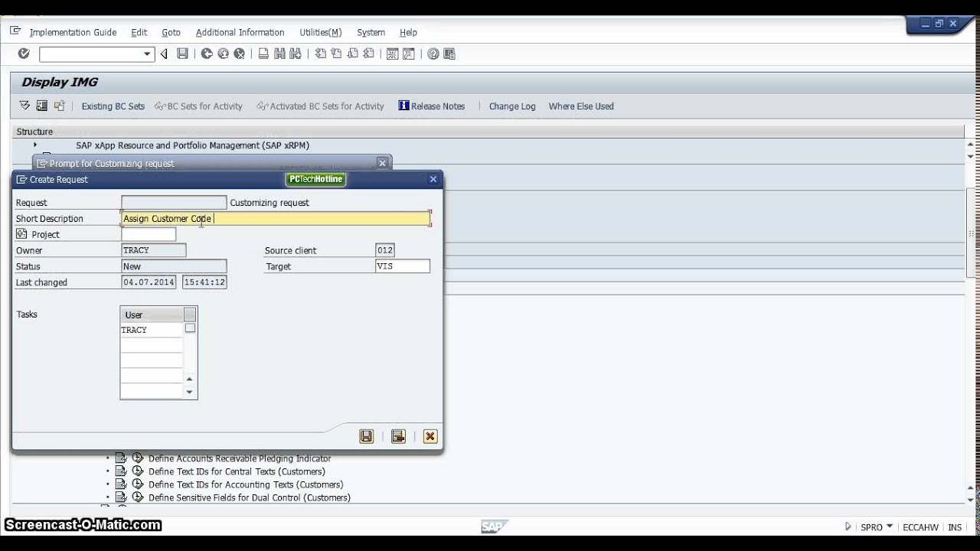The width and height of the screenshot is (980, 551).
Task: Open the SPRO status bar dropdown
Action: click(890, 527)
